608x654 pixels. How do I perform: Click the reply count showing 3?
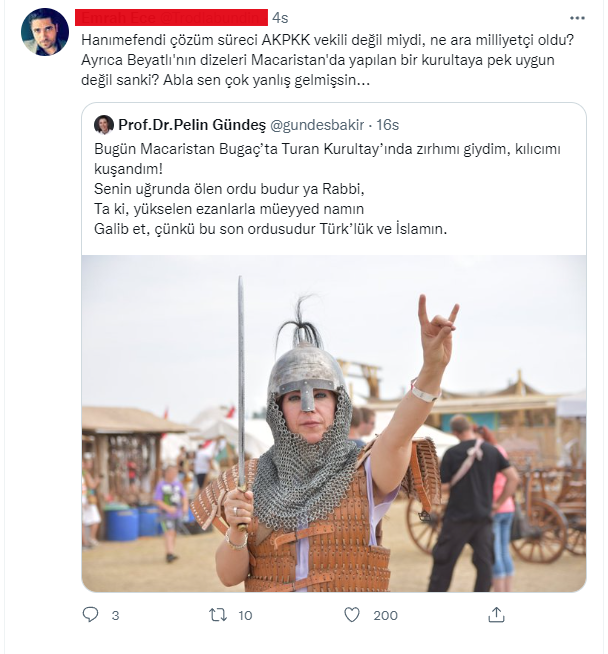[115, 616]
